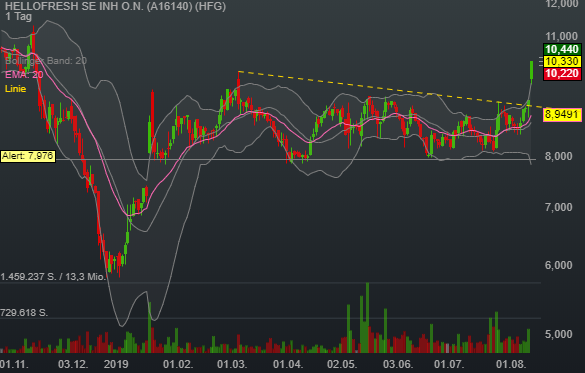This screenshot has height=373, width=585.
Task: Select the '1 Tag' timeframe label
Action: 18,16
